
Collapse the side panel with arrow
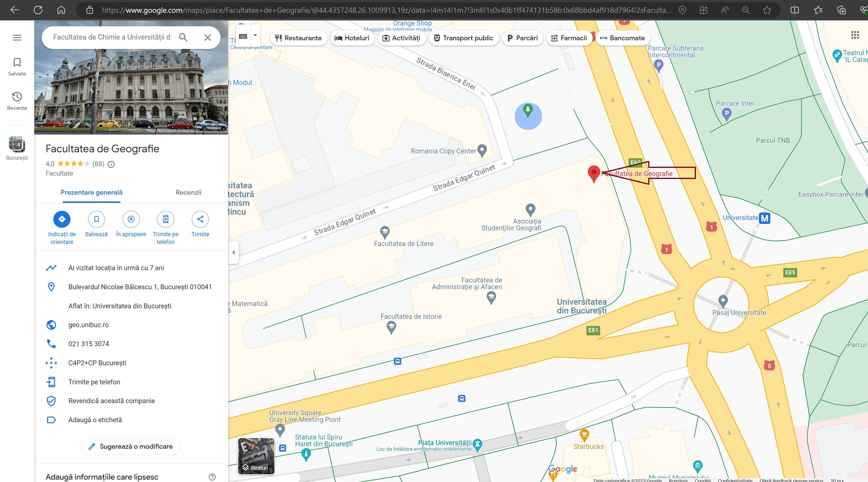(x=234, y=252)
